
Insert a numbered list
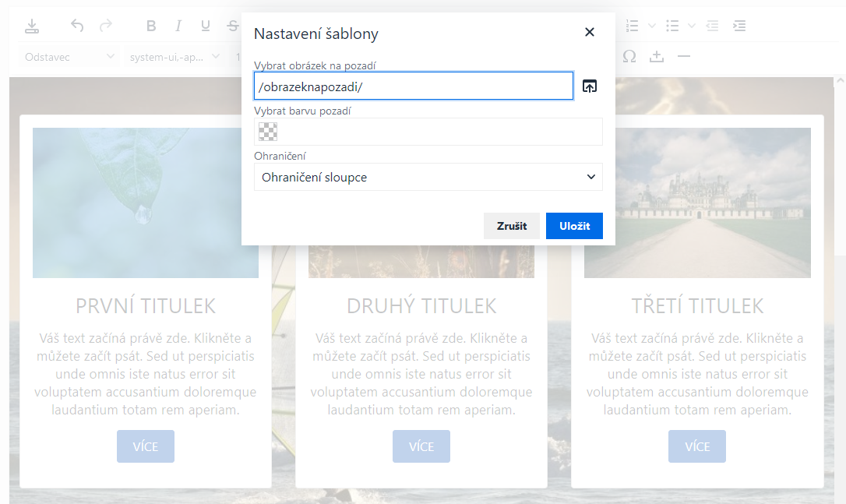tap(633, 26)
